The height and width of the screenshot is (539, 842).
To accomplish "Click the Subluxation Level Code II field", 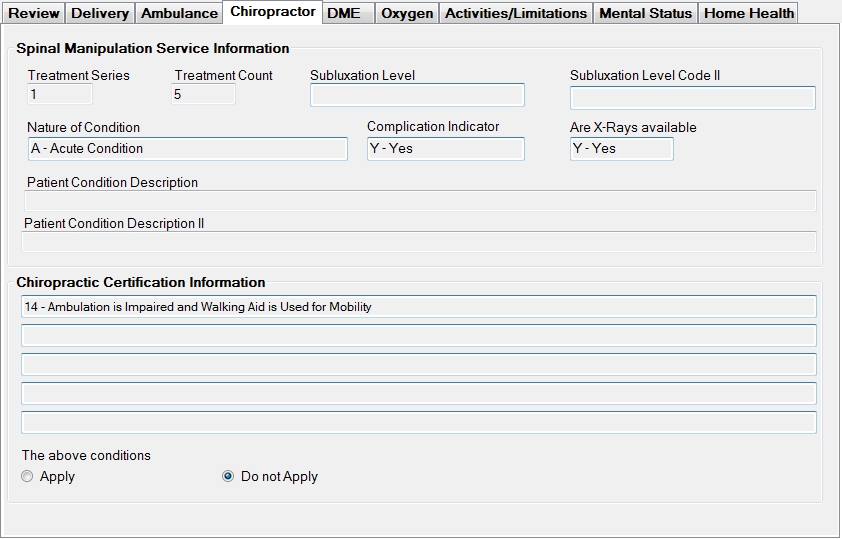I will tap(692, 98).
